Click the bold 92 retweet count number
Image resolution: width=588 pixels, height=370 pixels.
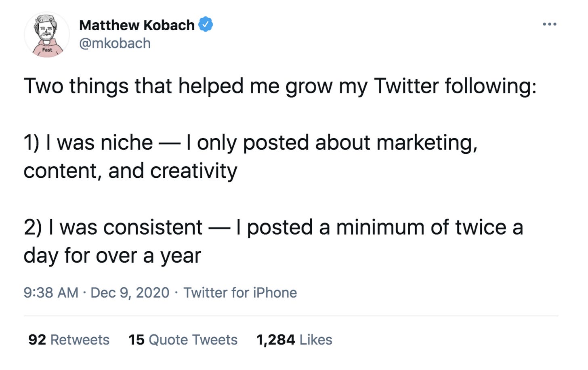(x=37, y=340)
